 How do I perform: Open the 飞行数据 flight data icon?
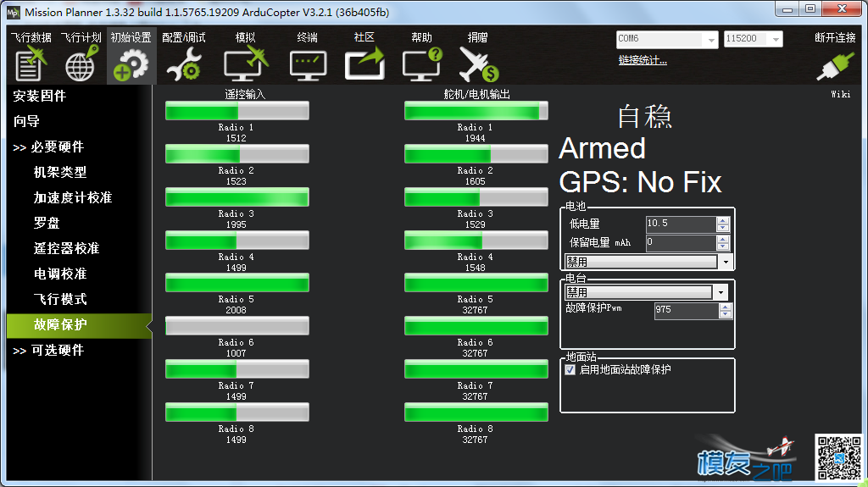pyautogui.click(x=31, y=64)
